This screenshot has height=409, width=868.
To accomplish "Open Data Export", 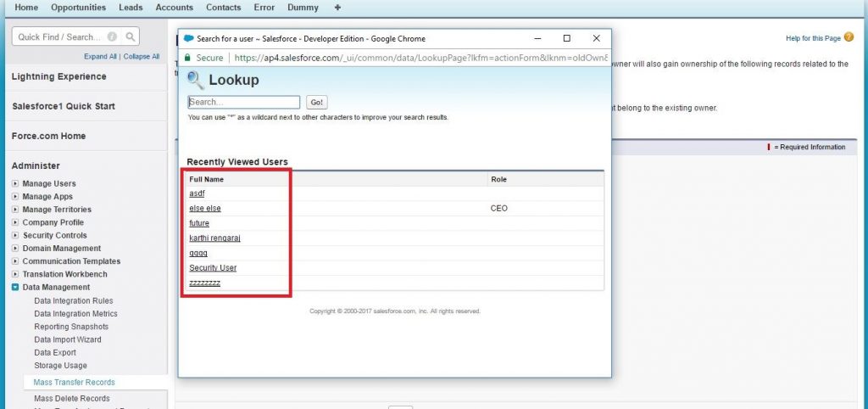I will coord(55,352).
